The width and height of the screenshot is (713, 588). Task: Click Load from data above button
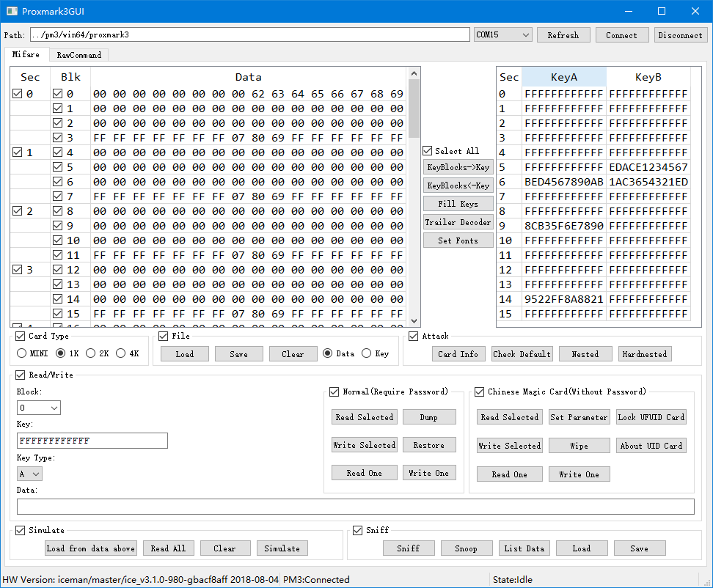click(90, 548)
